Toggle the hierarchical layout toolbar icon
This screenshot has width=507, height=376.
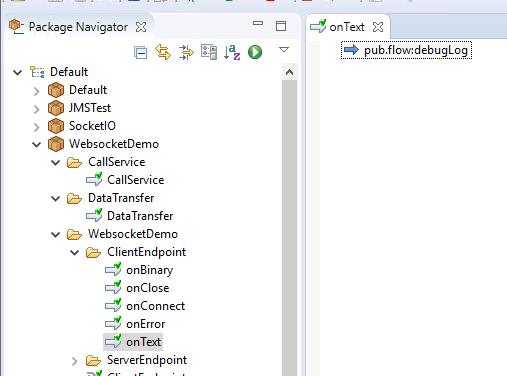pyautogui.click(x=209, y=52)
